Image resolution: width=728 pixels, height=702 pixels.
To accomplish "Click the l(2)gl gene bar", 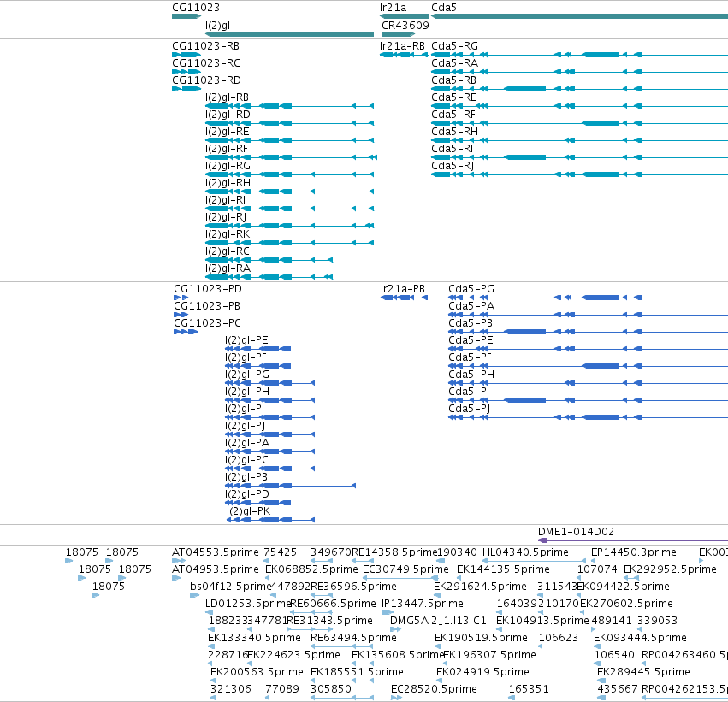I will tap(289, 34).
